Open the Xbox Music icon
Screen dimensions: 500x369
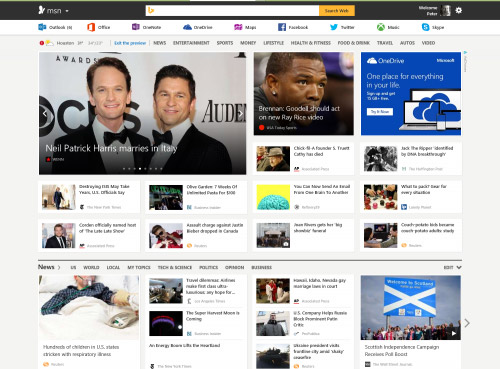pyautogui.click(x=381, y=27)
